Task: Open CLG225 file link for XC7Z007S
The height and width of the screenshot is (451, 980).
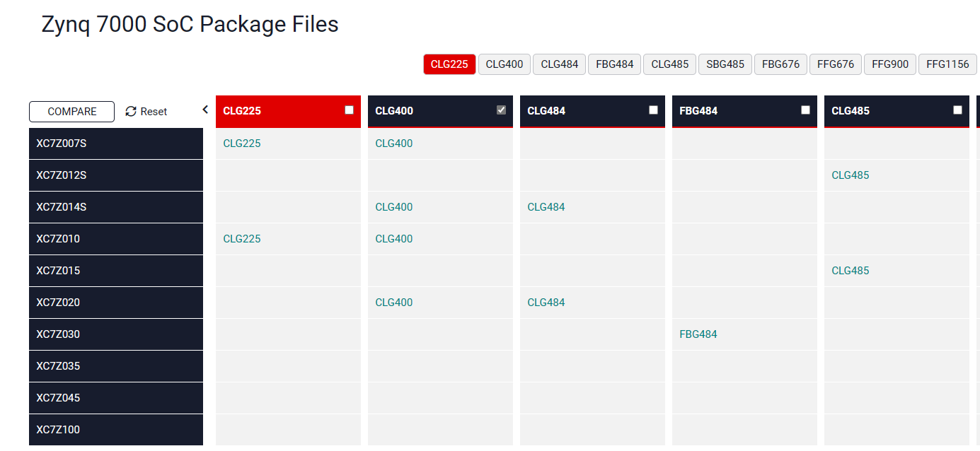Action: pyautogui.click(x=242, y=143)
